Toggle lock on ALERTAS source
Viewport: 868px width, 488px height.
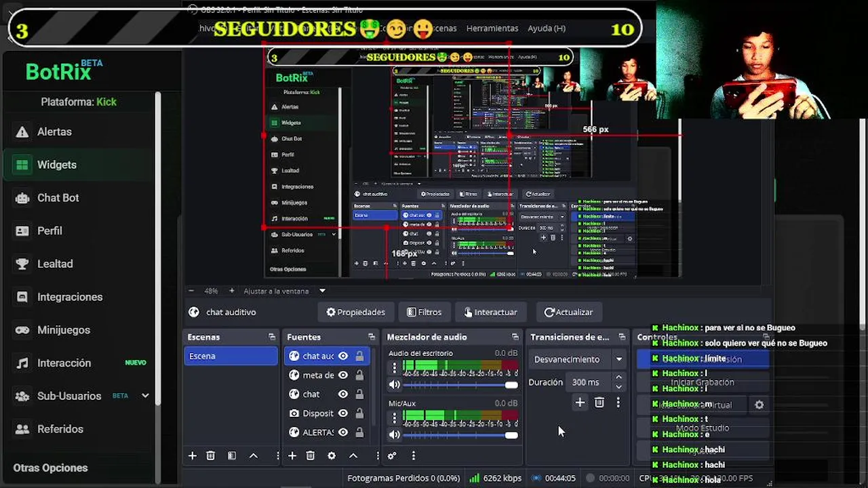tap(359, 432)
